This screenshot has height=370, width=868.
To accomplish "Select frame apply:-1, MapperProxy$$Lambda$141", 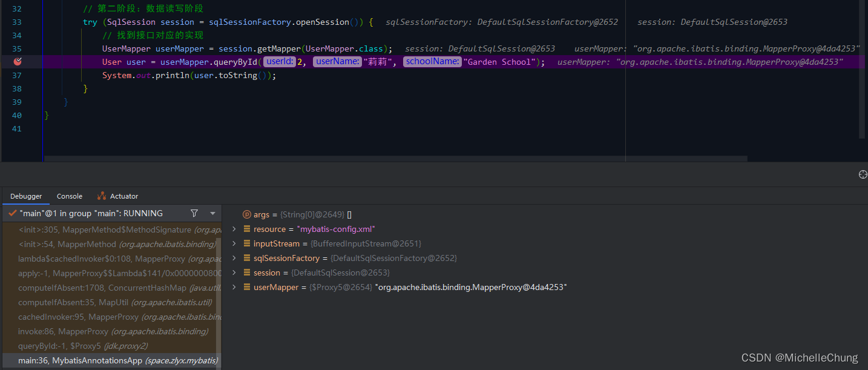I will pos(109,273).
